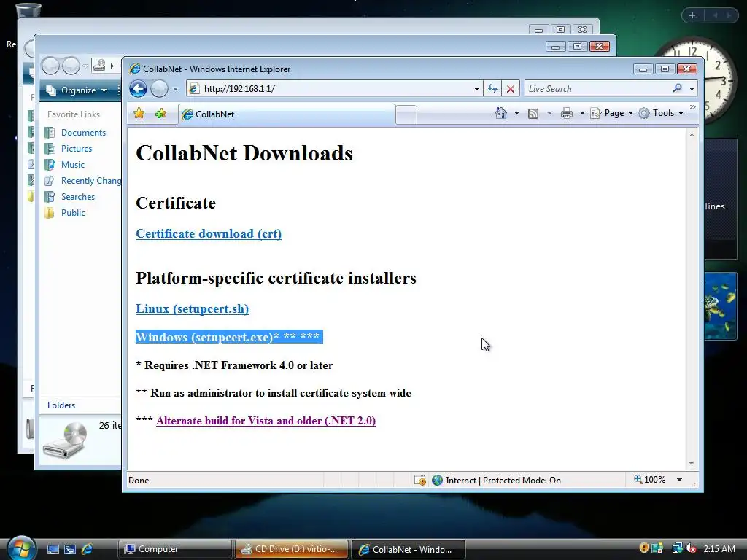This screenshot has width=747, height=560.
Task: Click the status bar pop-up blocker icon
Action: point(419,480)
